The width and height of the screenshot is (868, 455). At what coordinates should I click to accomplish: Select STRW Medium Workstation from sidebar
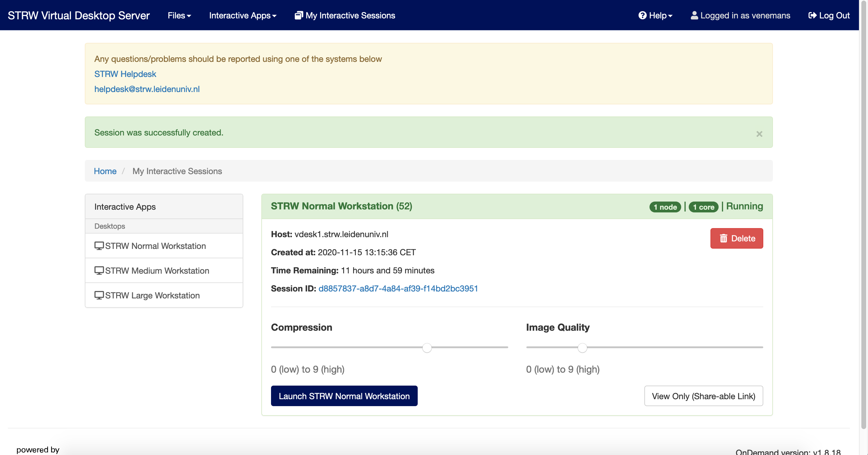point(157,270)
